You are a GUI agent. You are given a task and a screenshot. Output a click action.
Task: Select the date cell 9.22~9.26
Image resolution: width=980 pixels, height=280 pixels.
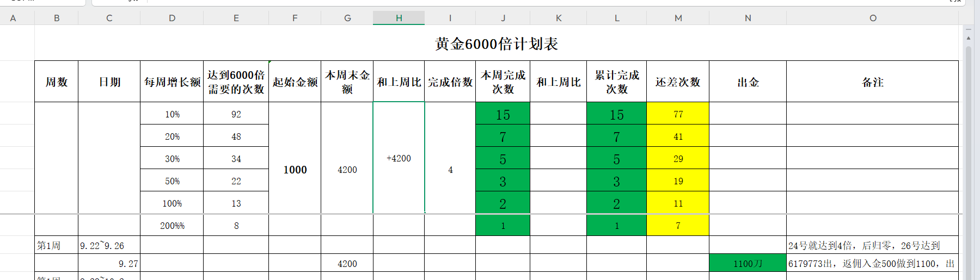click(109, 246)
